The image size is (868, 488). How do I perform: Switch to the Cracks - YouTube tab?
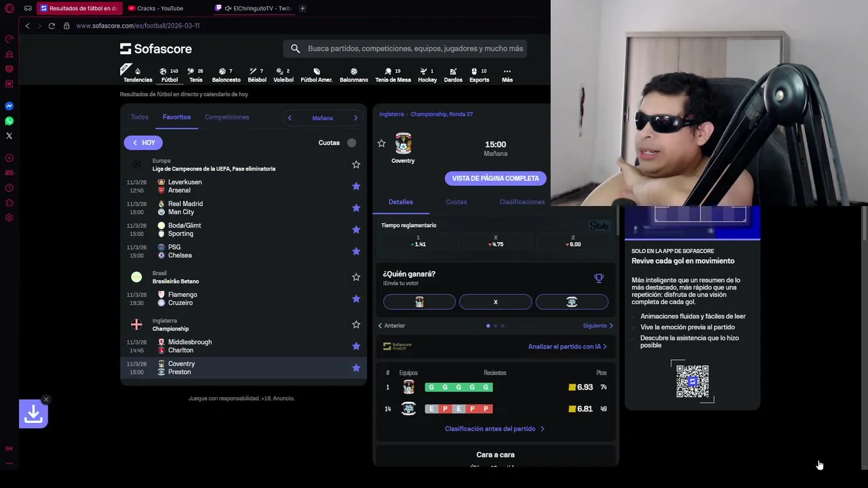click(161, 8)
